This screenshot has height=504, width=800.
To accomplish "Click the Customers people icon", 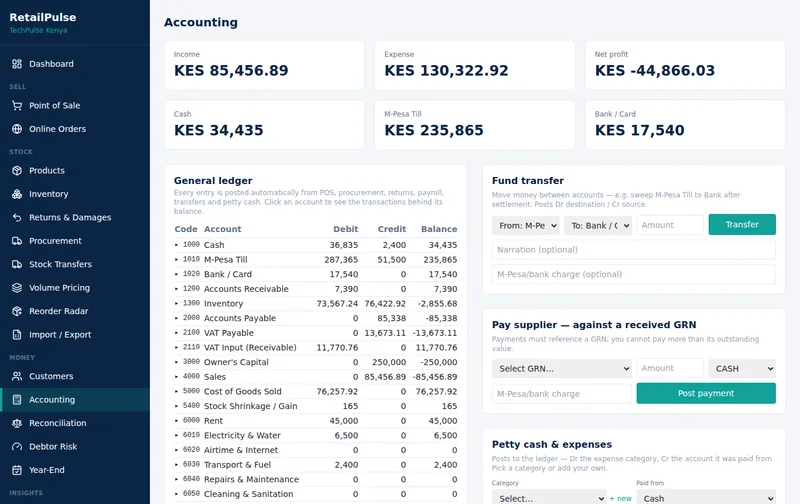I will [17, 376].
